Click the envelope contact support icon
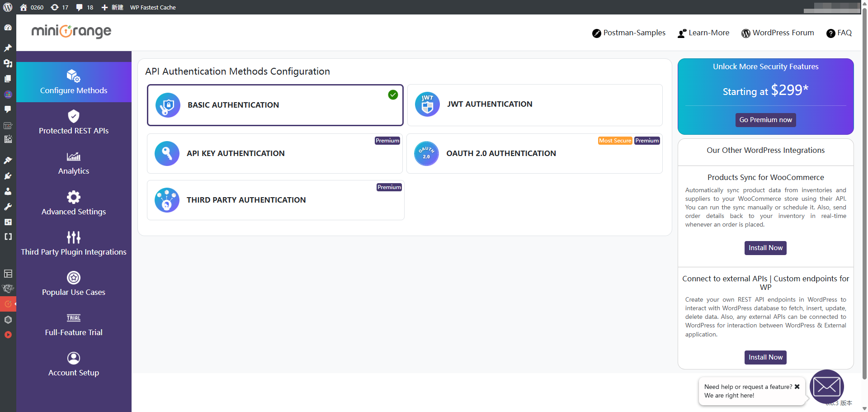The height and width of the screenshot is (412, 868). (x=826, y=387)
